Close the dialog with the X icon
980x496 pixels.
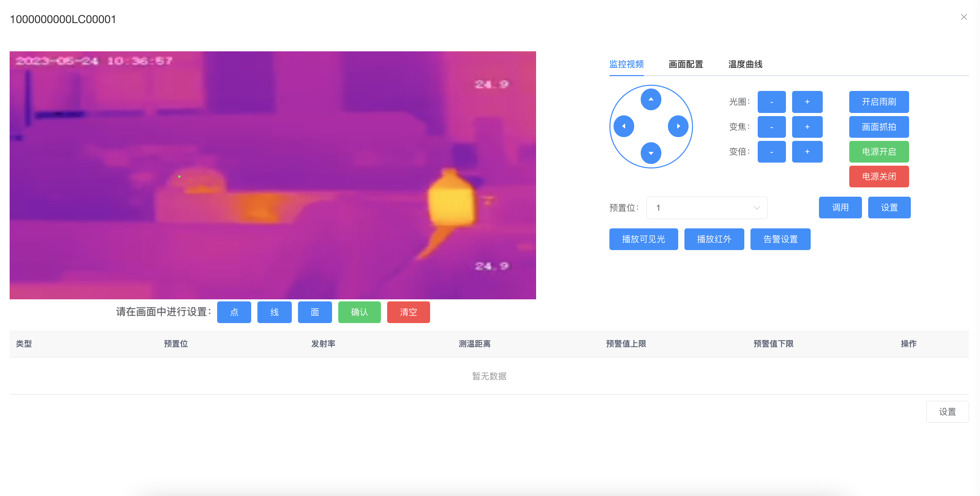(x=963, y=17)
